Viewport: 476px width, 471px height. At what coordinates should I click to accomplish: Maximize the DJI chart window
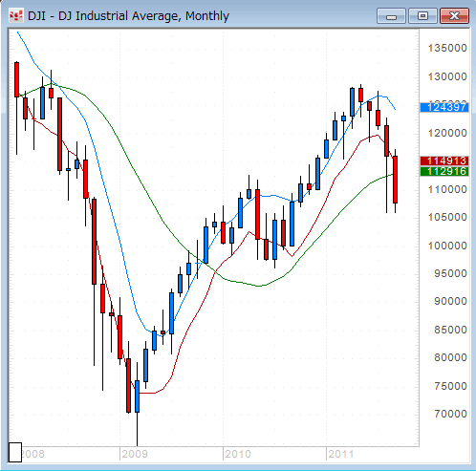pyautogui.click(x=422, y=16)
